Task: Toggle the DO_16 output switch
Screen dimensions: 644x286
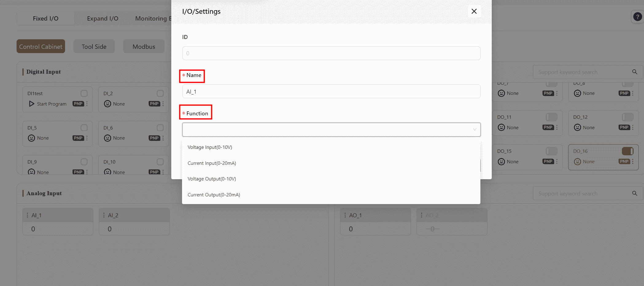Action: tap(627, 151)
